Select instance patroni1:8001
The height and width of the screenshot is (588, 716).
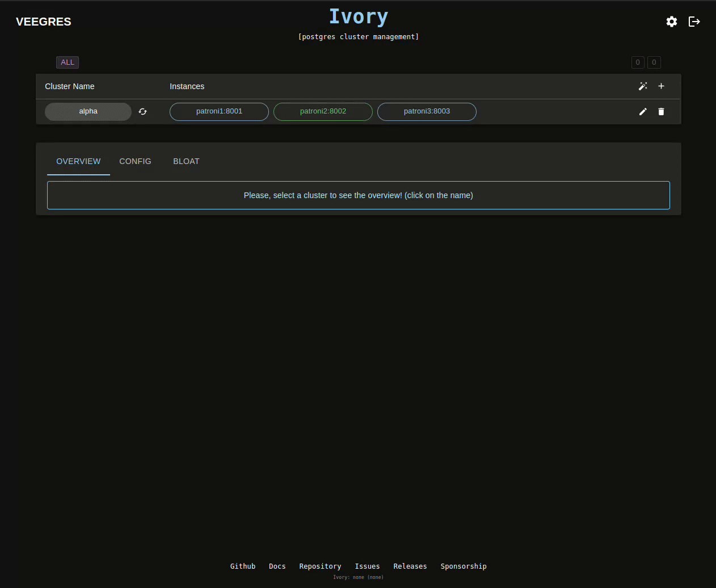219,112
